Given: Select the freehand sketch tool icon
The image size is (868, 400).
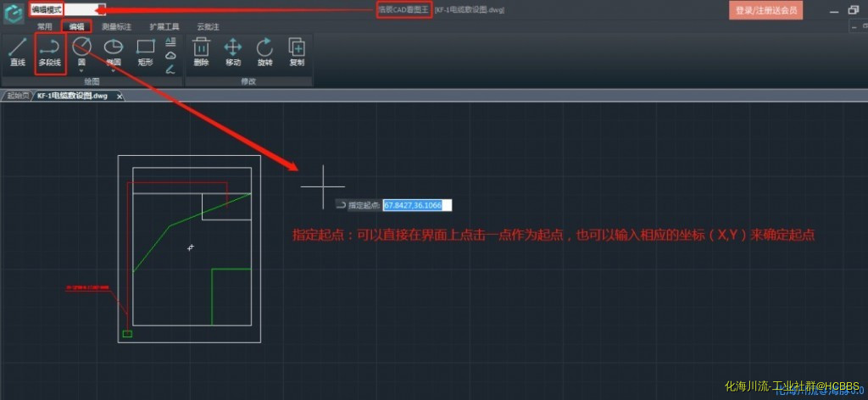Looking at the screenshot, I should 171,69.
